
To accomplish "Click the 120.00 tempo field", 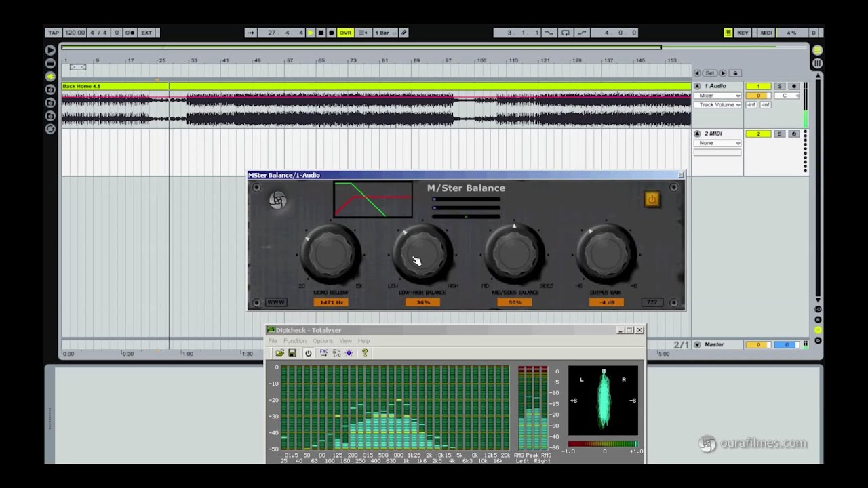I will (75, 33).
